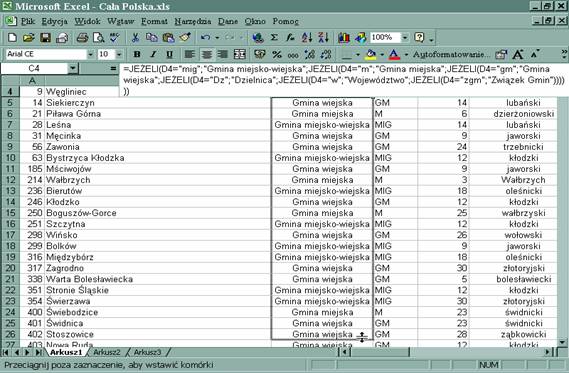The image size is (569, 373).
Task: Select the column A header
Action: tap(32, 81)
